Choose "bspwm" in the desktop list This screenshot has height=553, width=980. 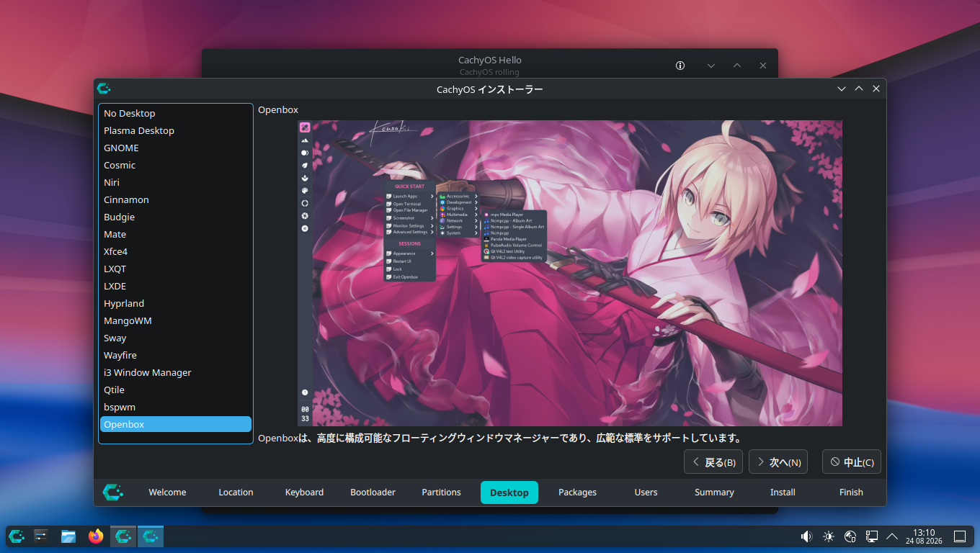pyautogui.click(x=176, y=407)
